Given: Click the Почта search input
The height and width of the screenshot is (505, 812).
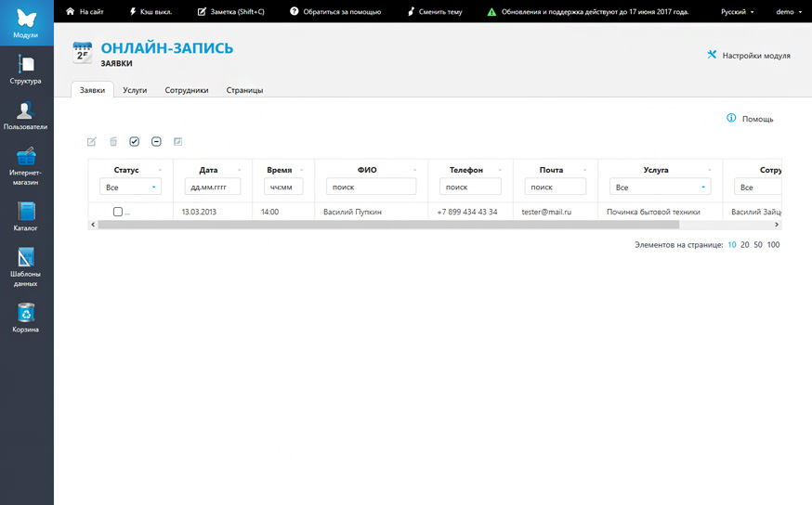Looking at the screenshot, I should tap(556, 187).
